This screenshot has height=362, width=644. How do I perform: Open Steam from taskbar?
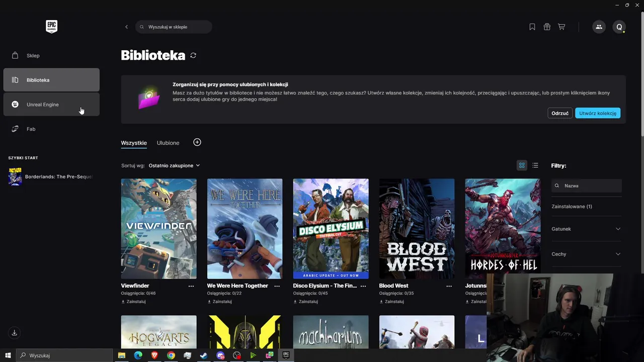pyautogui.click(x=204, y=355)
